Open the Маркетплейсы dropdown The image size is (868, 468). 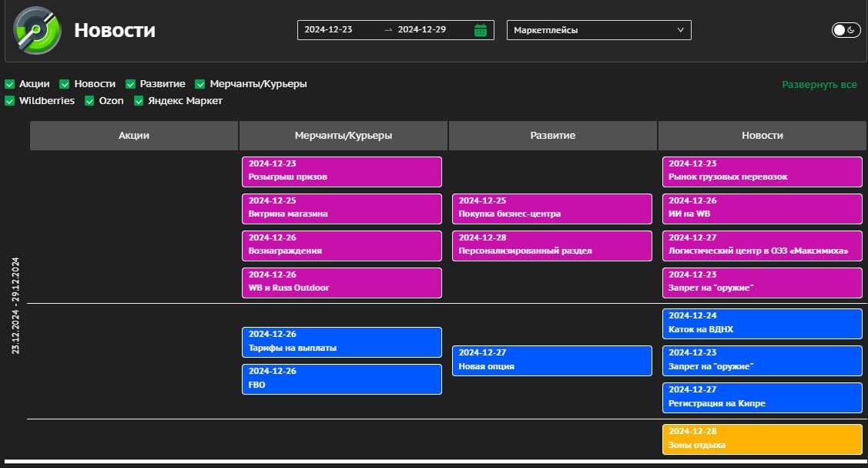click(x=598, y=30)
